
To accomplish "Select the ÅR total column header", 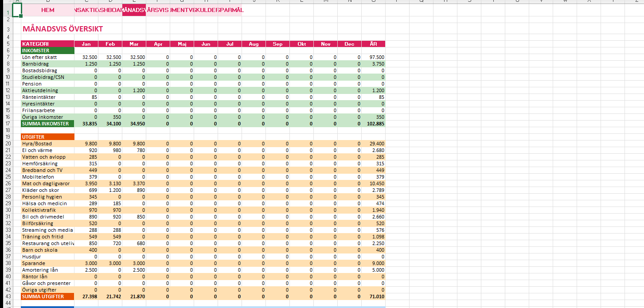I will (373, 44).
